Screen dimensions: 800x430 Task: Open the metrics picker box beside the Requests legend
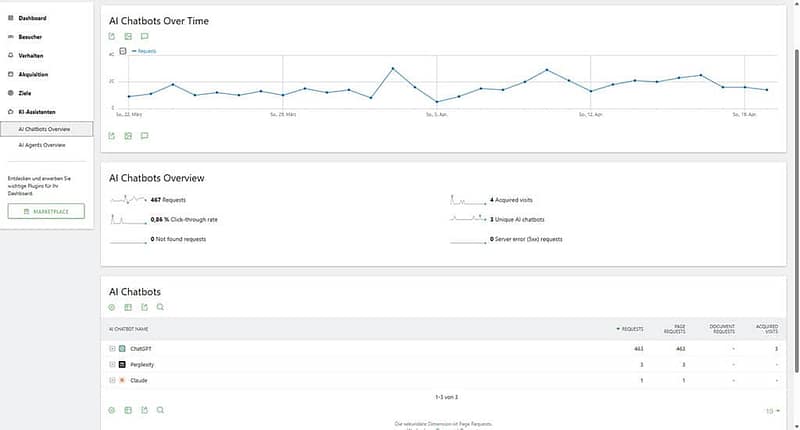(122, 51)
